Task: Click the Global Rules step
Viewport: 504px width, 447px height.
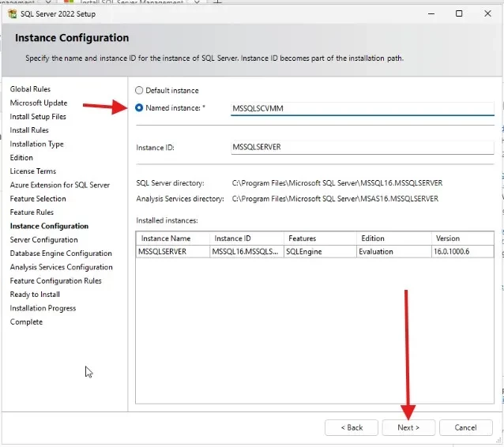Action: coord(30,89)
